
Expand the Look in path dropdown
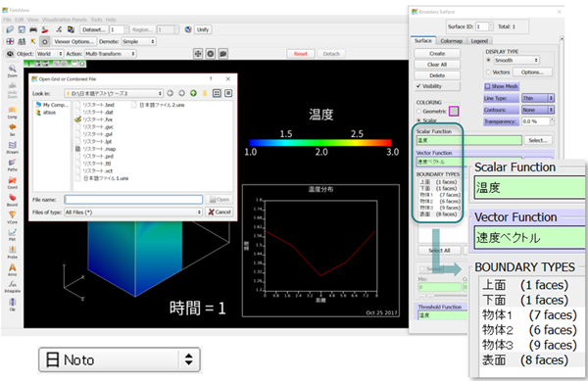tap(114, 93)
